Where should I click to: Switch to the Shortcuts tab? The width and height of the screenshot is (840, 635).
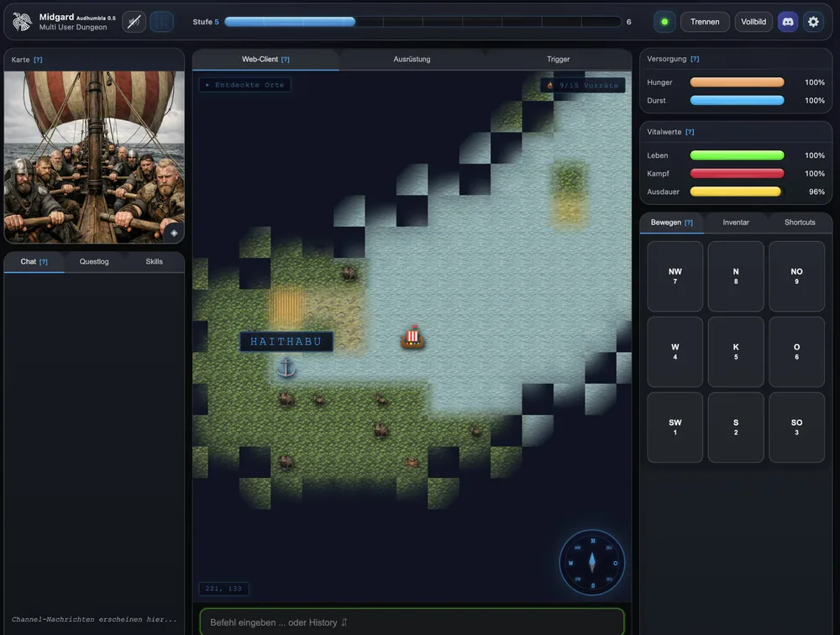(800, 223)
